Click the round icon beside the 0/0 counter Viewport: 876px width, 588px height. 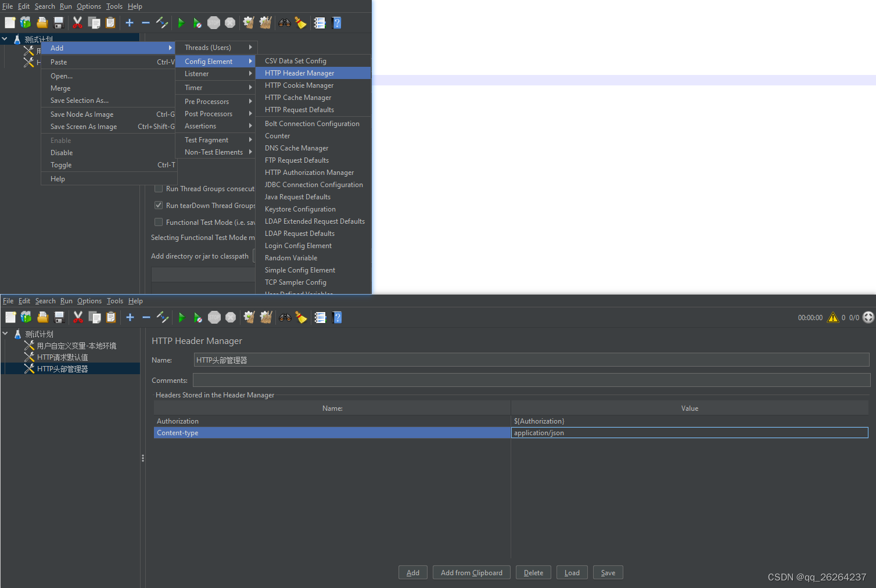point(868,317)
